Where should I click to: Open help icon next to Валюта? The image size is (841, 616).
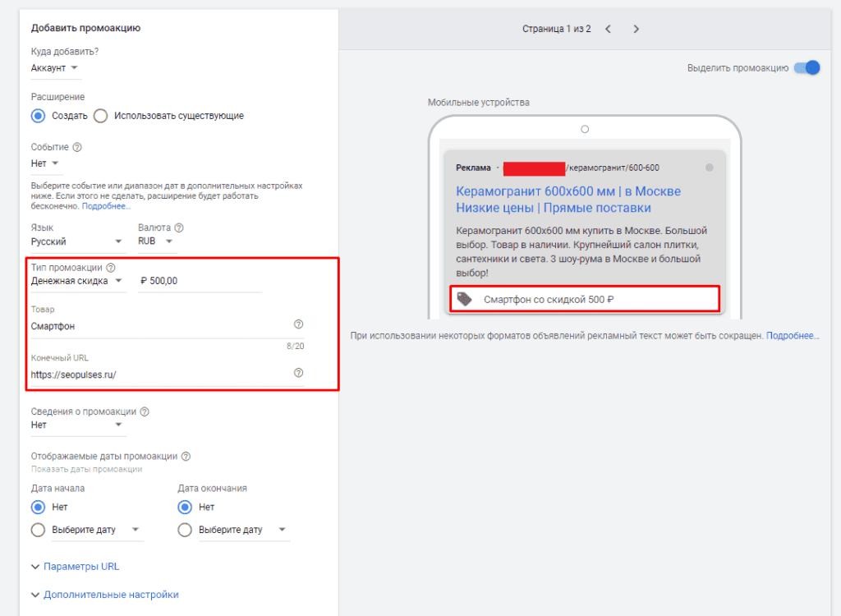(179, 228)
